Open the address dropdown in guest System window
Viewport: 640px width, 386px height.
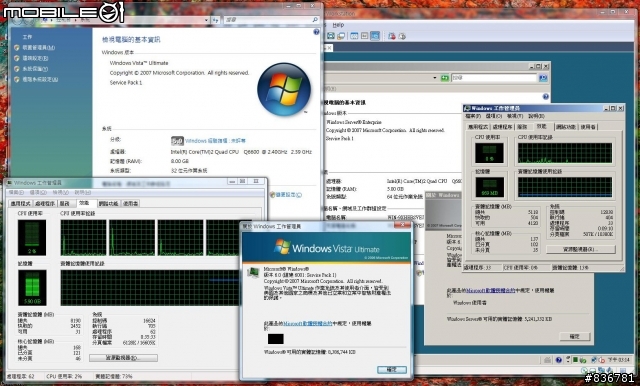435,78
